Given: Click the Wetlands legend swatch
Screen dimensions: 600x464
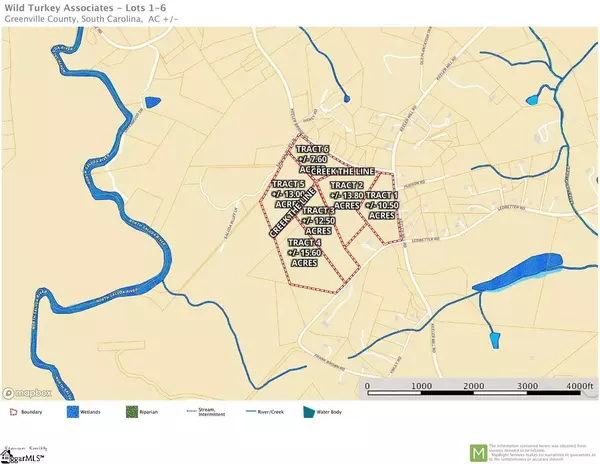Looking at the screenshot, I should point(70,411).
